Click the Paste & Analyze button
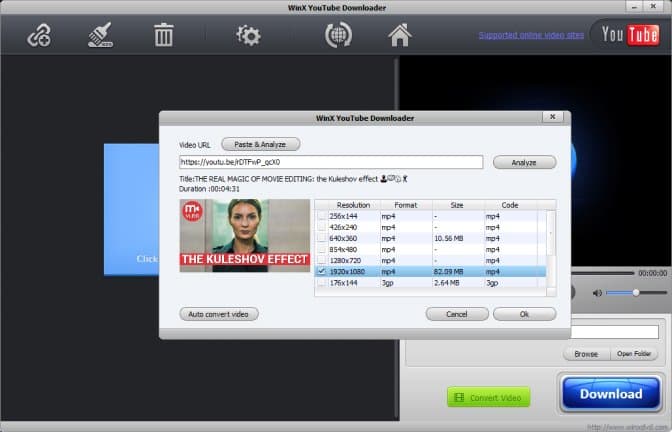The image size is (672, 432). pyautogui.click(x=261, y=144)
